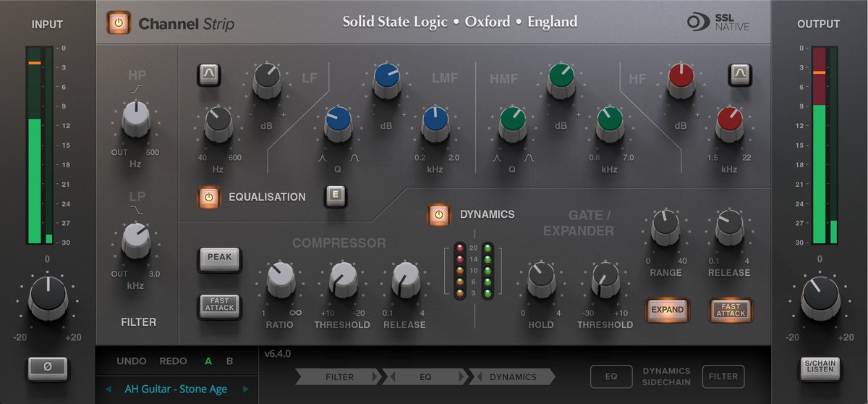This screenshot has height=404, width=868.
Task: Click the HMF frequency kHz knob
Action: click(610, 124)
